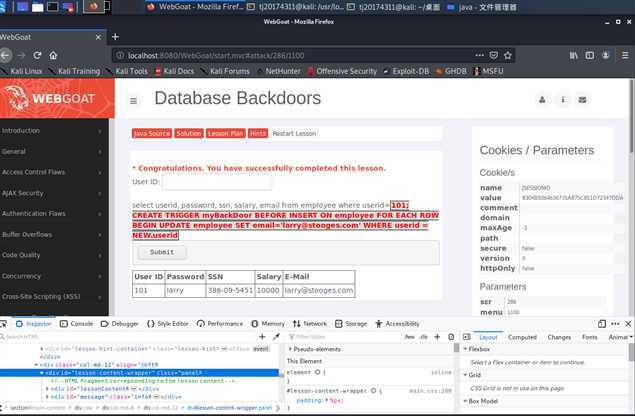
Task: Click the browser back arrow
Action: click(x=6, y=55)
